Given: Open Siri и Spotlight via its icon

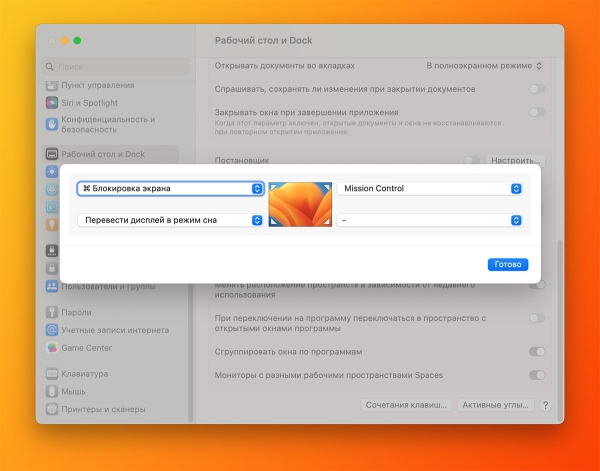Looking at the screenshot, I should 52,102.
